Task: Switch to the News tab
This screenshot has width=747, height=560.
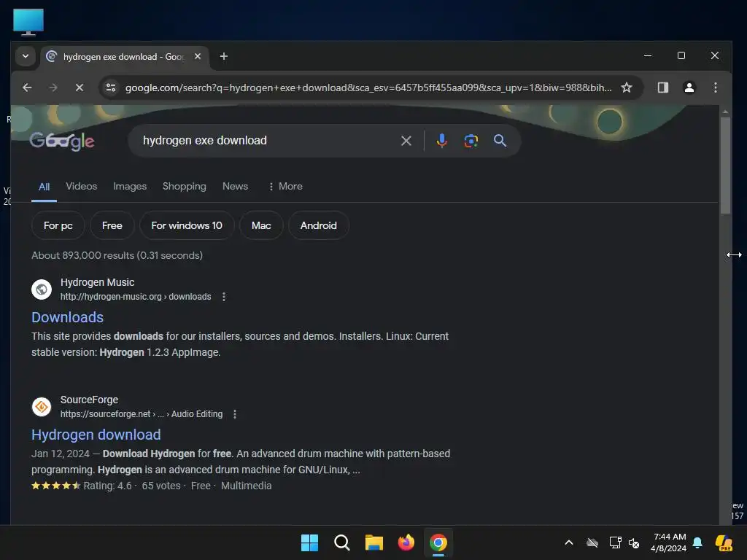Action: pyautogui.click(x=236, y=186)
